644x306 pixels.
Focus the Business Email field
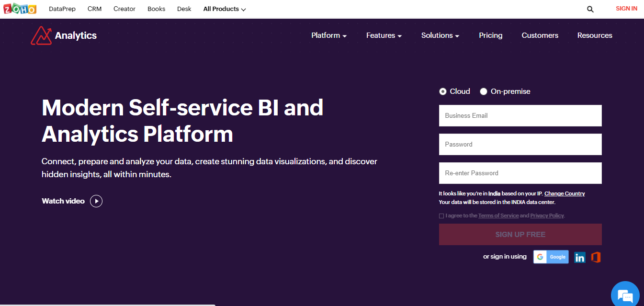click(520, 116)
